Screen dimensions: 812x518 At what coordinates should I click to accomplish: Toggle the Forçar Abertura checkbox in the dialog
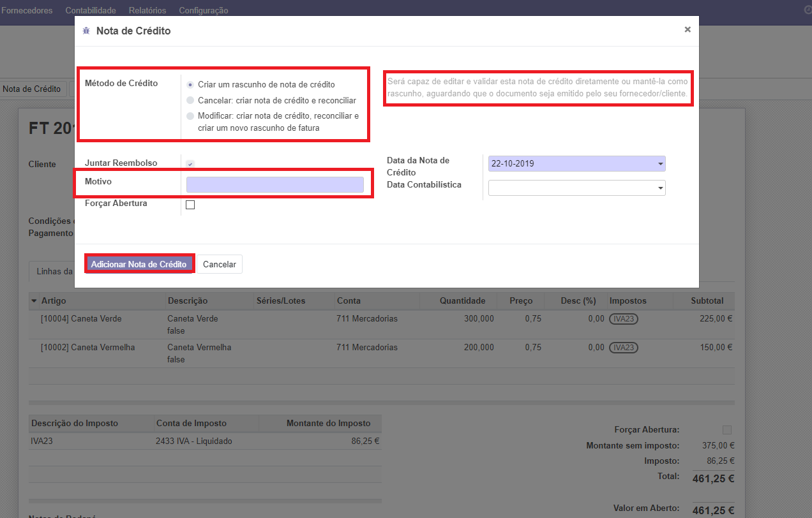(x=190, y=205)
